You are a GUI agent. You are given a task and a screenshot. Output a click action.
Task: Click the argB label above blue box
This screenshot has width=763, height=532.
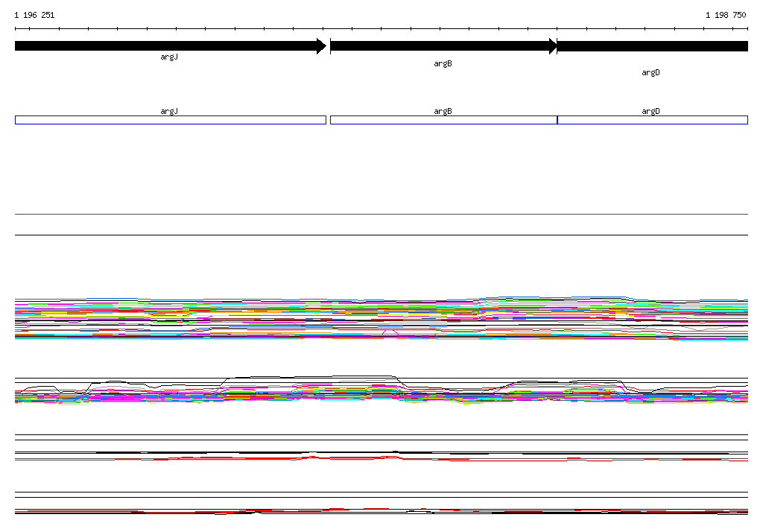click(x=443, y=111)
